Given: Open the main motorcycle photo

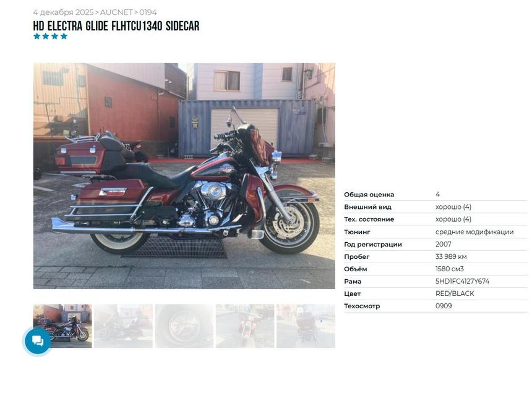Looking at the screenshot, I should pyautogui.click(x=184, y=176).
